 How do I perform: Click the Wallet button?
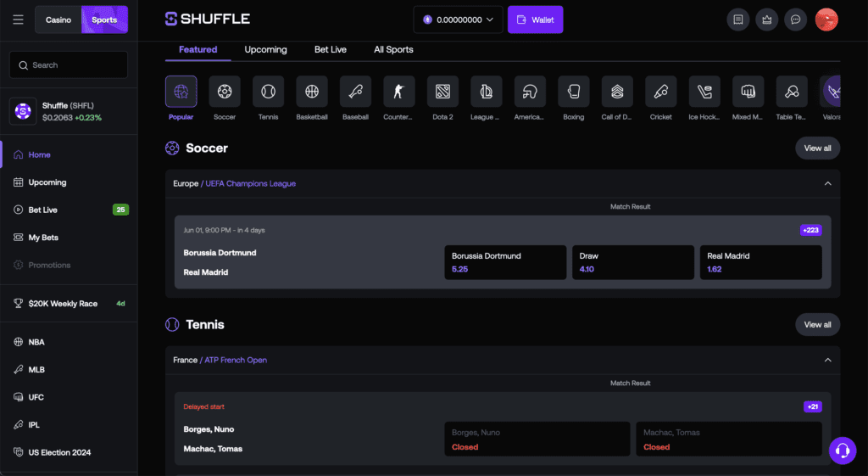(x=536, y=20)
